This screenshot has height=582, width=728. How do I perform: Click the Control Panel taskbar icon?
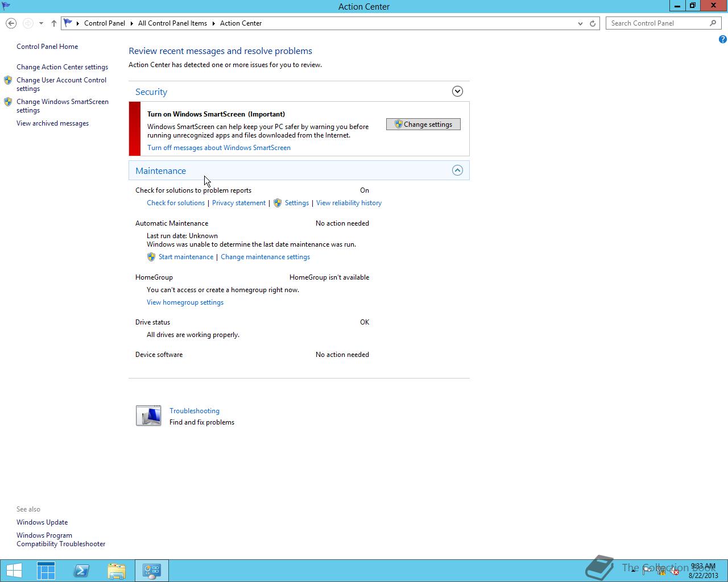[x=152, y=571]
